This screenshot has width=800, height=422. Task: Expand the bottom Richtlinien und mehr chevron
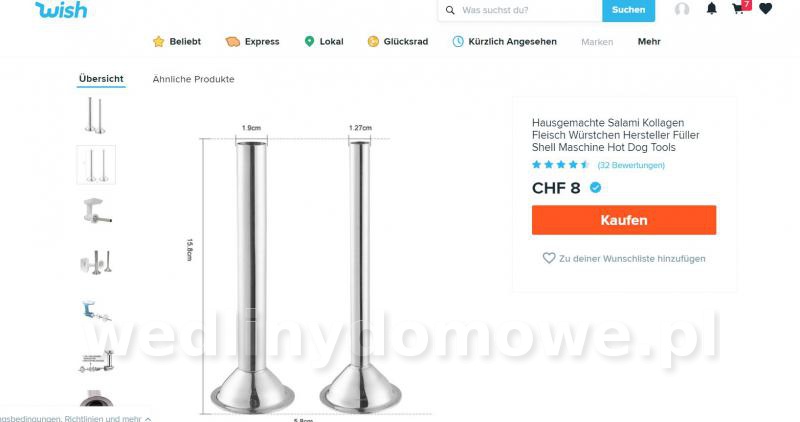click(148, 418)
